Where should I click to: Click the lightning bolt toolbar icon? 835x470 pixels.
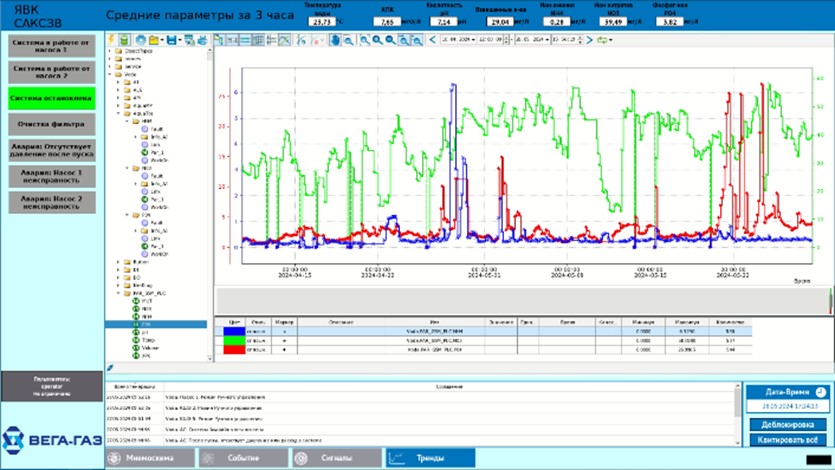pyautogui.click(x=111, y=40)
